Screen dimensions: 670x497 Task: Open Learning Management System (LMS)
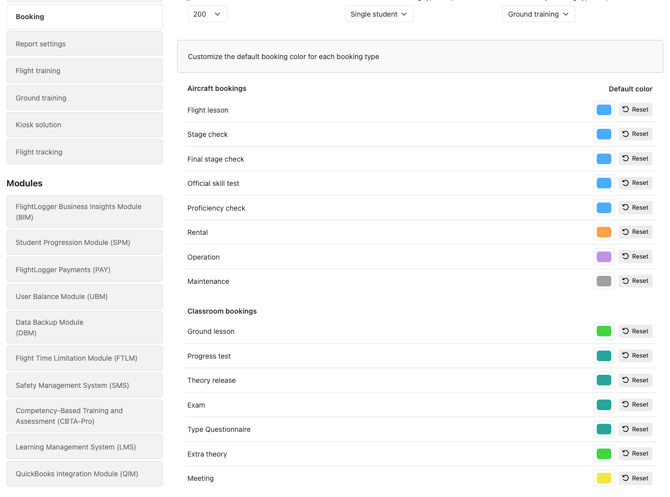pyautogui.click(x=85, y=447)
